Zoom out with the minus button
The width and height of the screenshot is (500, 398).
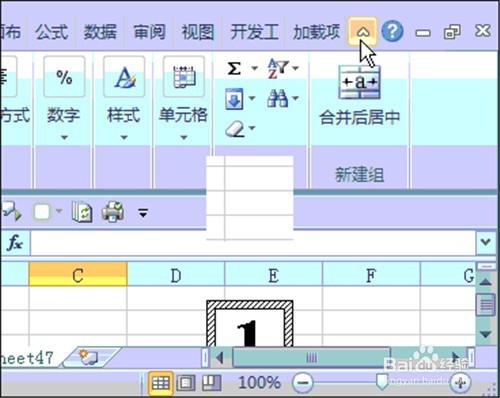pos(303,383)
